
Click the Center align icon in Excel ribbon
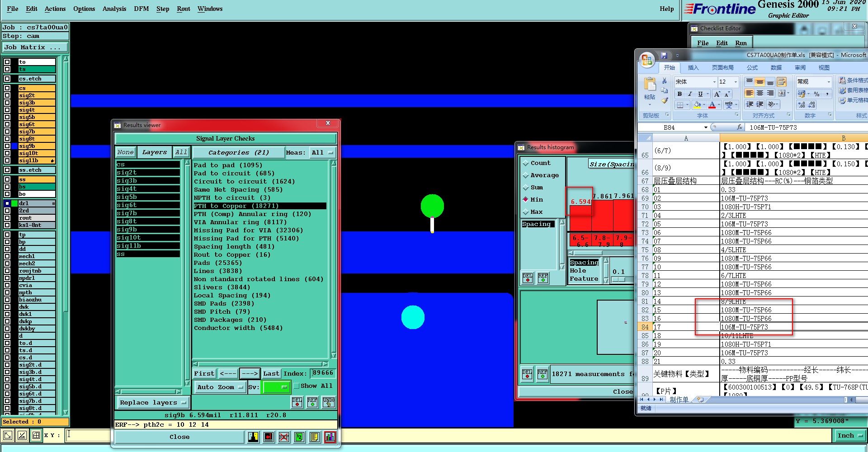(760, 94)
